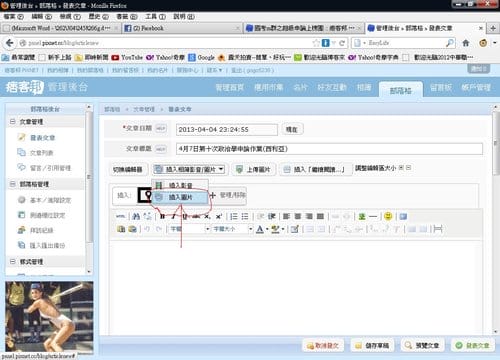Image resolution: width=500 pixels, height=360 pixels.
Task: Select 插入影音 from dropdown menu
Action: tap(180, 185)
